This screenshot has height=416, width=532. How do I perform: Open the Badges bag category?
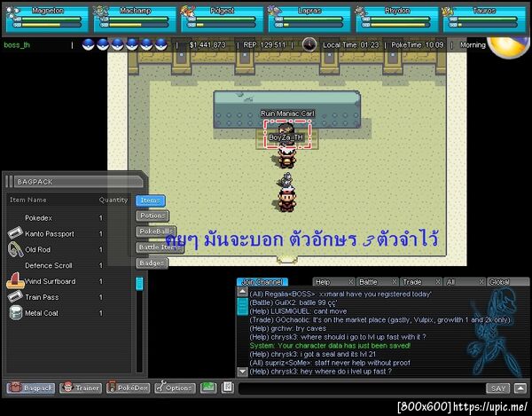152,263
